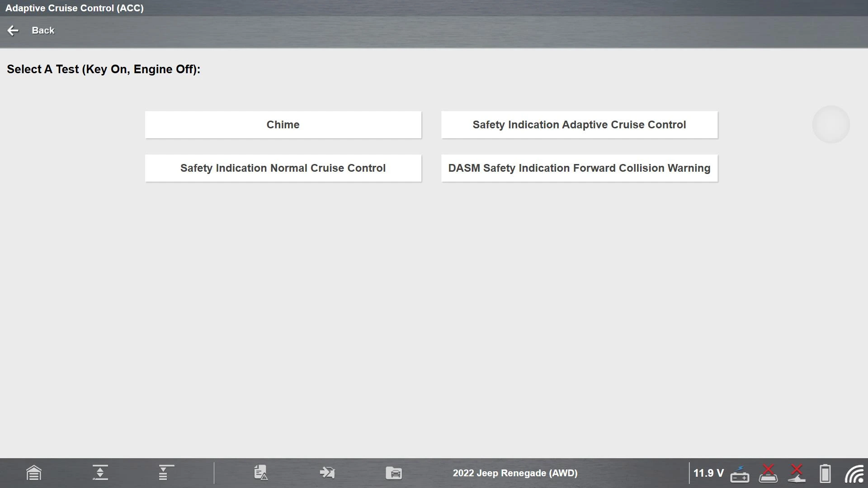Image resolution: width=868 pixels, height=488 pixels.
Task: Click the list with top bar icon
Action: click(x=165, y=473)
